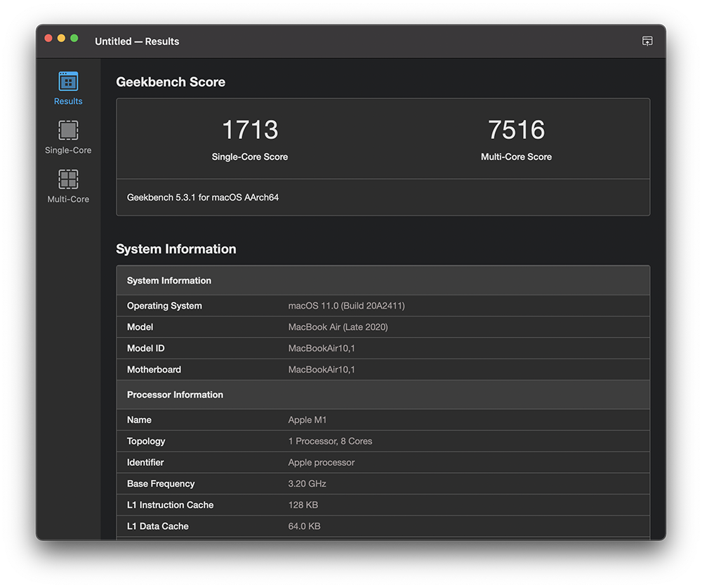Click the 'Geekbench Score' heading

(x=171, y=82)
